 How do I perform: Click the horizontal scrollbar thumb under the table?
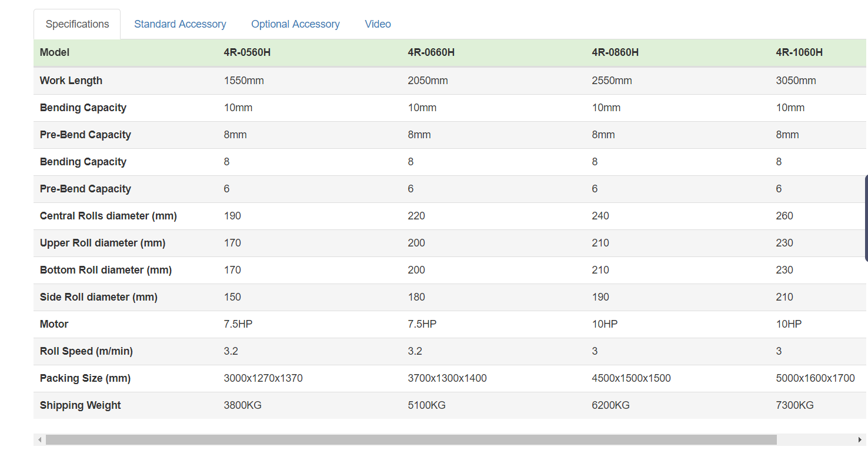pos(410,439)
